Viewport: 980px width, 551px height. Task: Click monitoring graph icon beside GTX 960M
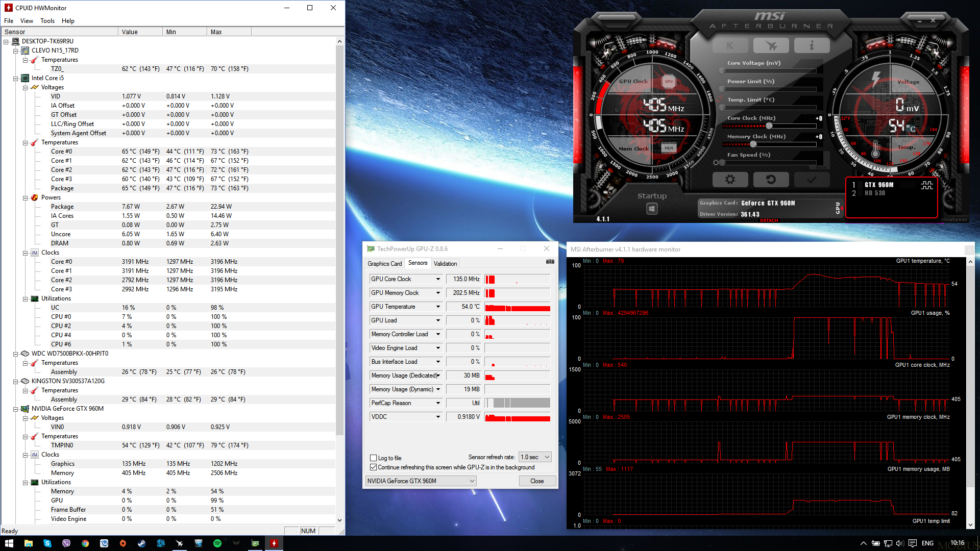tap(926, 185)
